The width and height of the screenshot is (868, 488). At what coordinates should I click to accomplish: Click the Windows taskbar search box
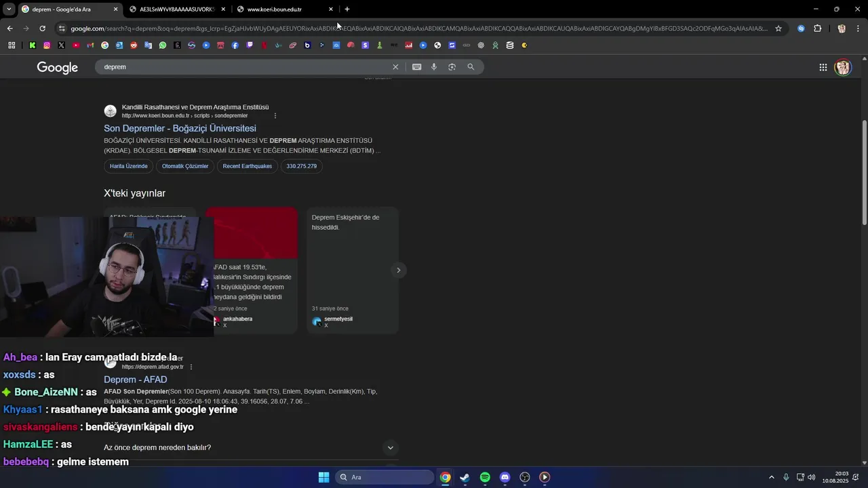tap(384, 477)
